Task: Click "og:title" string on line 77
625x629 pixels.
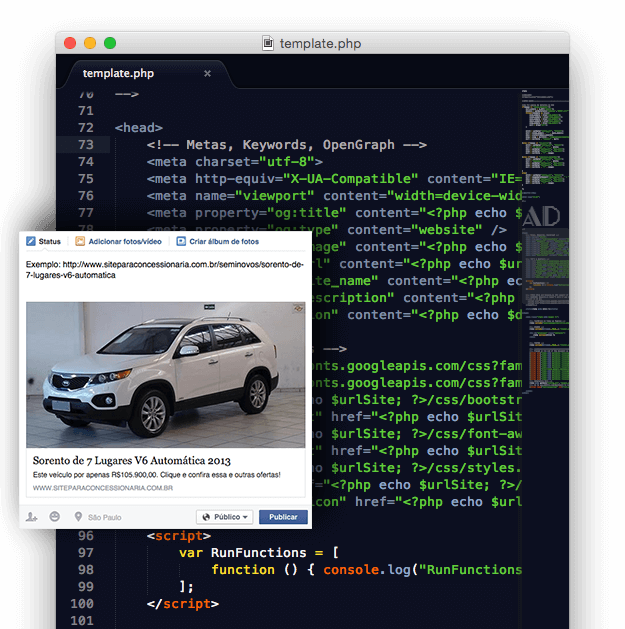Action: click(x=306, y=213)
